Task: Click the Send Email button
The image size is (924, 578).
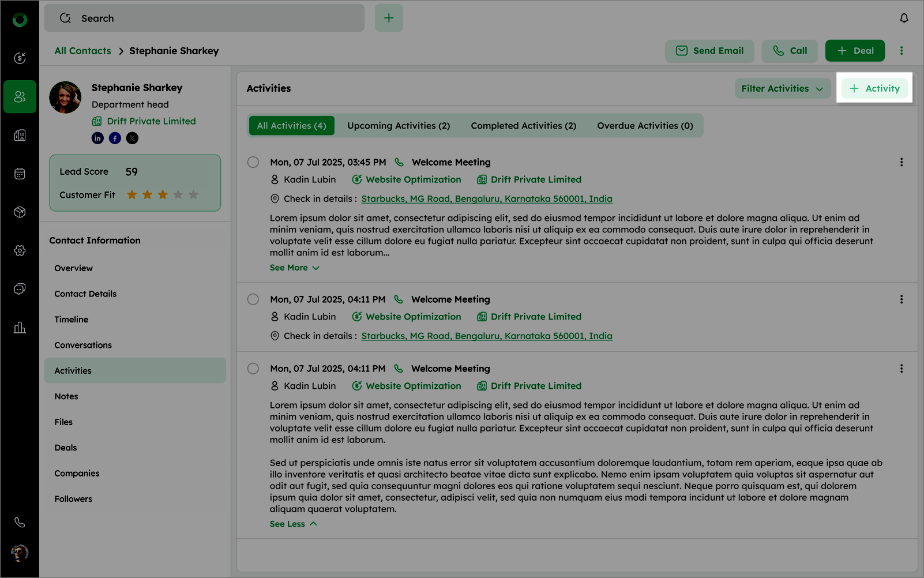Action: (x=709, y=51)
